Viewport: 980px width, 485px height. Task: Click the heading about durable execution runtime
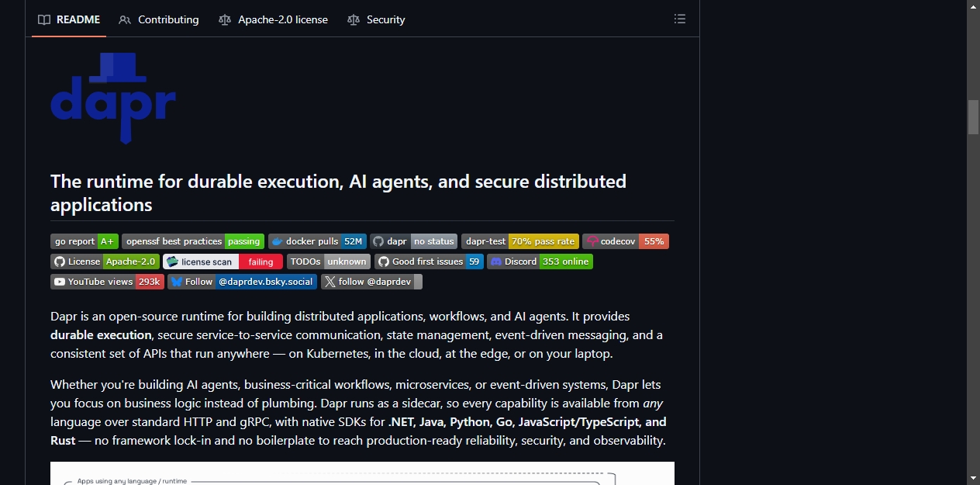[x=338, y=192]
